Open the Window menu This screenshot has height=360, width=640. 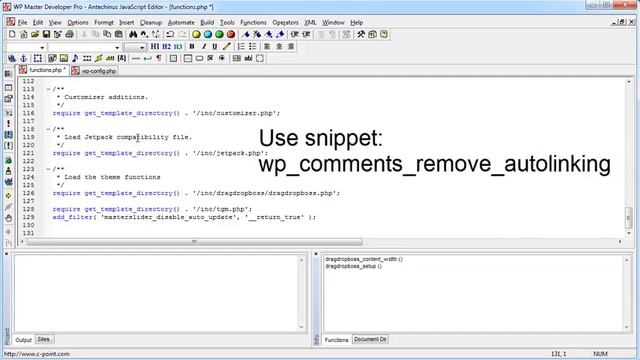click(333, 22)
